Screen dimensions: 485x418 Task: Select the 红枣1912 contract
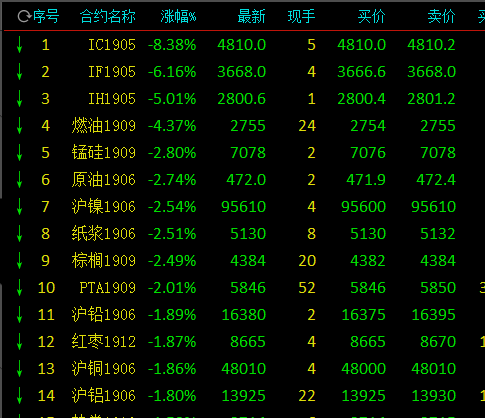point(104,342)
